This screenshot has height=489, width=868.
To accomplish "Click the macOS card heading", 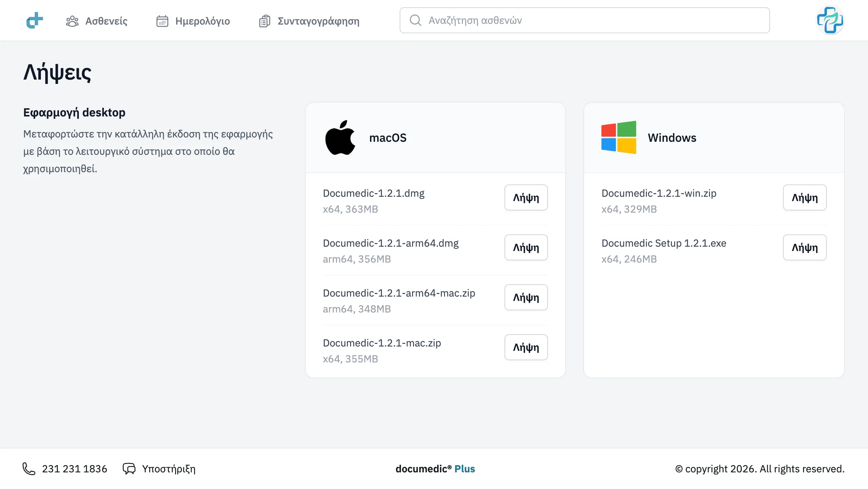I will coord(388,138).
